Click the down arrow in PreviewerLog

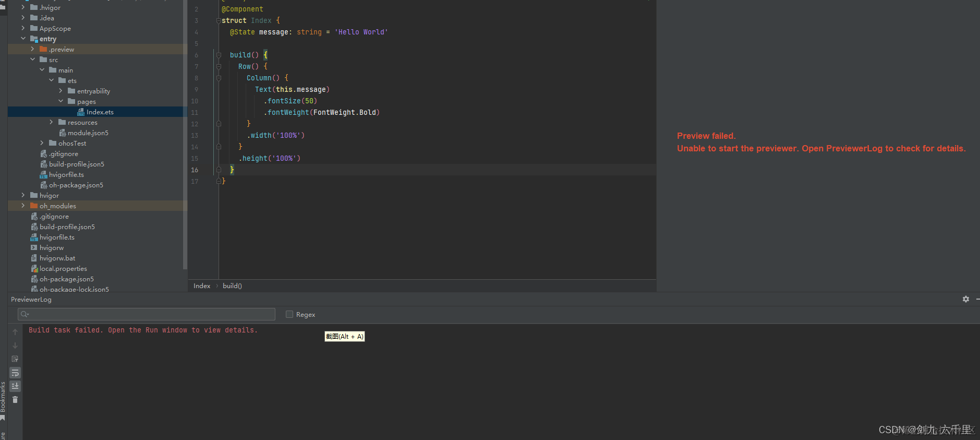(15, 346)
